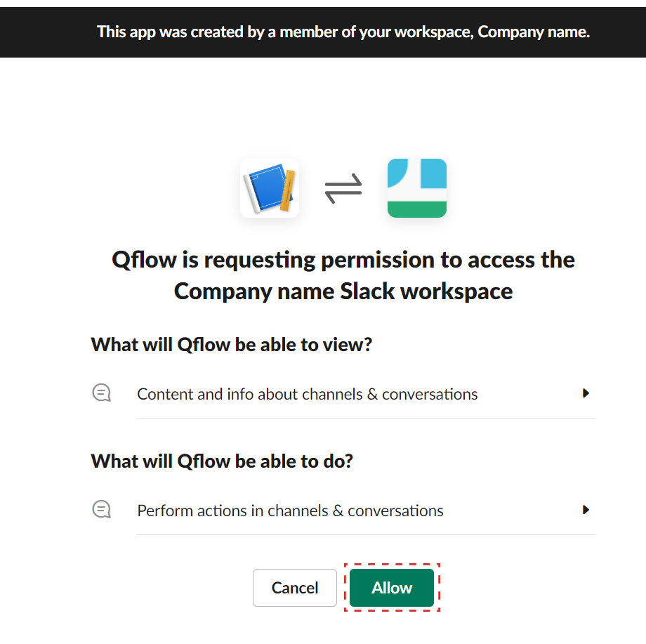The width and height of the screenshot is (646, 644).
Task: Click the green Allow button
Action: coord(392,588)
